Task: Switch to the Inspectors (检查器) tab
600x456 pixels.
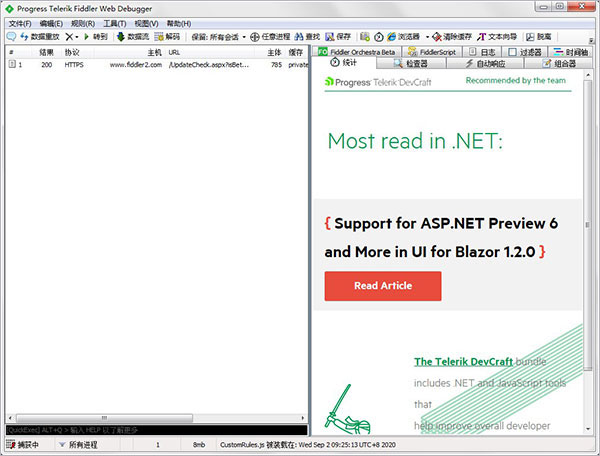Action: (415, 63)
